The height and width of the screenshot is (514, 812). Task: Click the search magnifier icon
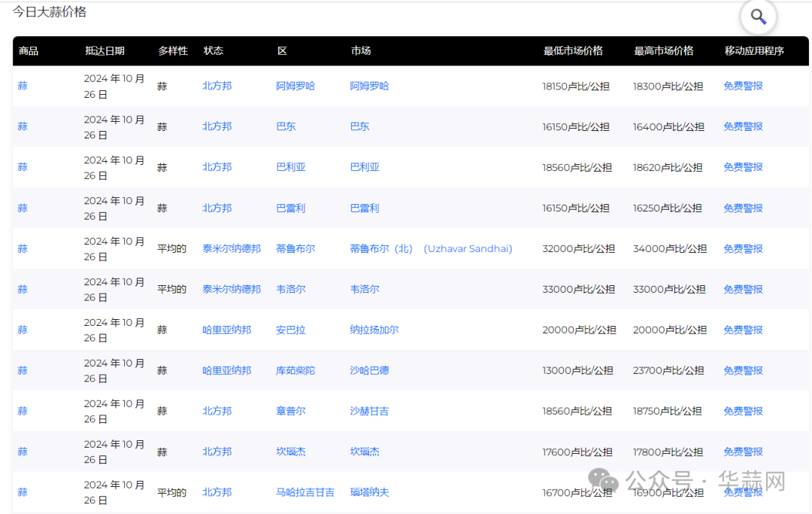[758, 17]
